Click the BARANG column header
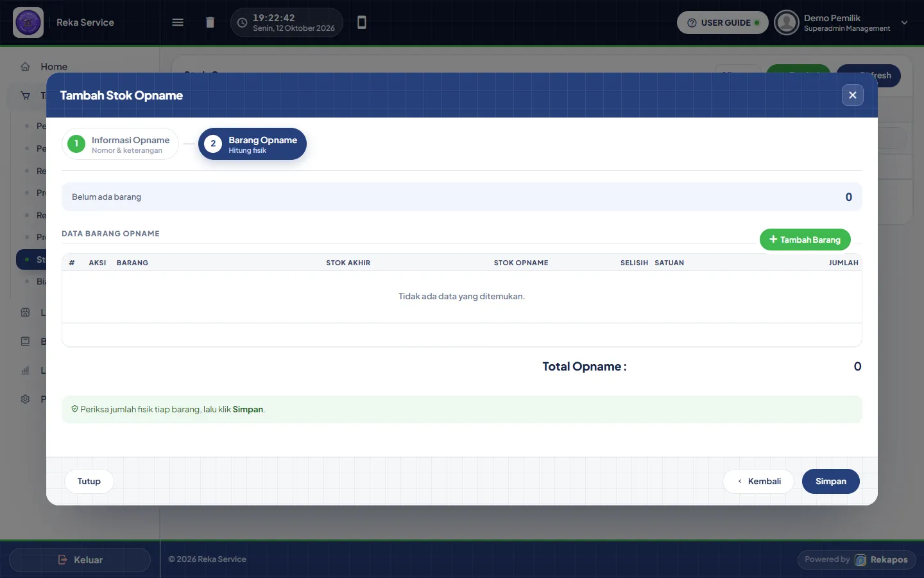Viewport: 924px width, 578px height. pos(132,263)
